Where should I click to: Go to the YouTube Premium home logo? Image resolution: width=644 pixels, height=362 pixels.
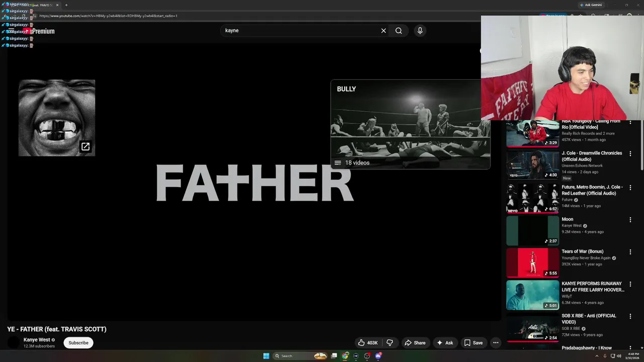[x=39, y=31]
